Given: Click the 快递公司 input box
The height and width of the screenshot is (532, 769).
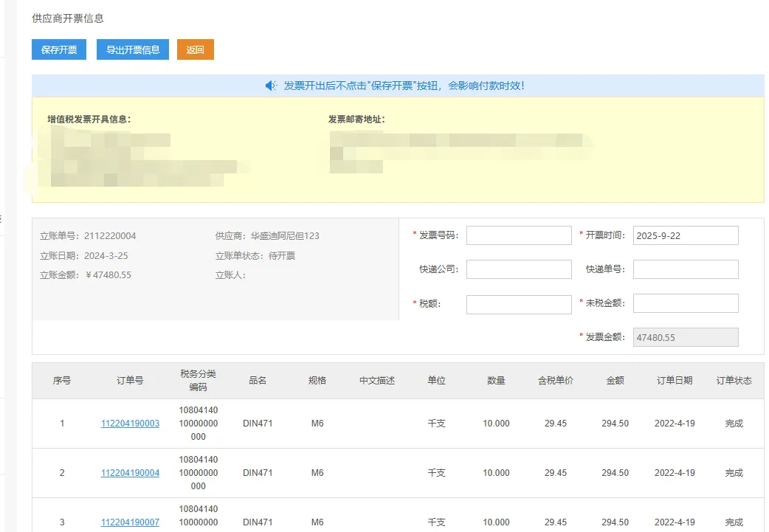Looking at the screenshot, I should click(x=519, y=269).
